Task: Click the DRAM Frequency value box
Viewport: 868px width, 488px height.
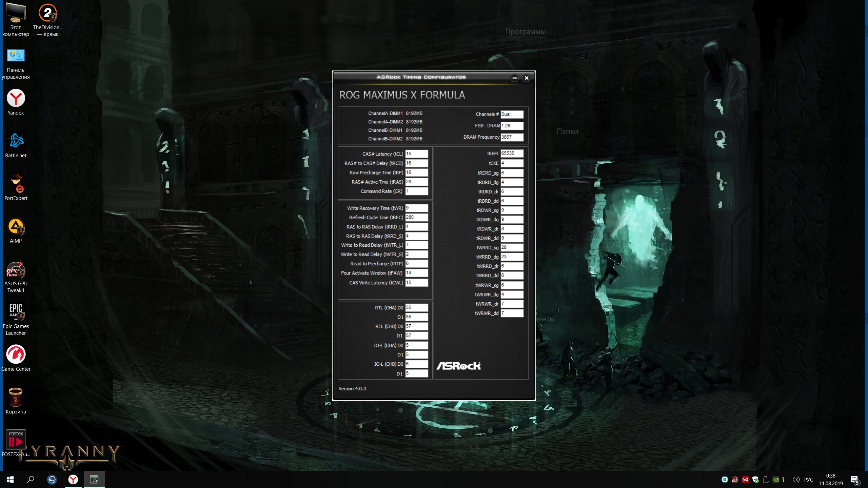Action: tap(512, 137)
